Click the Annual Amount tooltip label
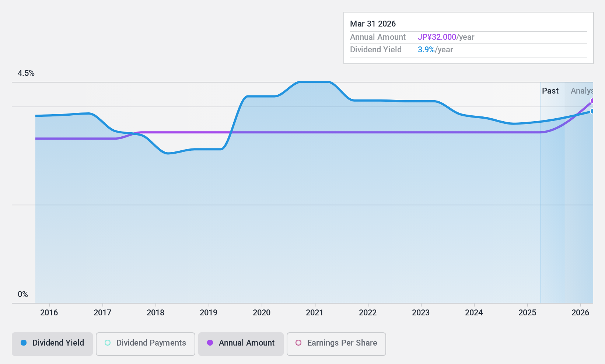 tap(378, 37)
